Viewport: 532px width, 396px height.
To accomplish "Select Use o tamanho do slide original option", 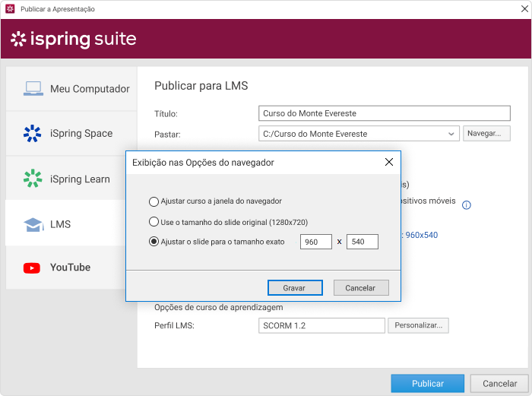I will click(154, 222).
